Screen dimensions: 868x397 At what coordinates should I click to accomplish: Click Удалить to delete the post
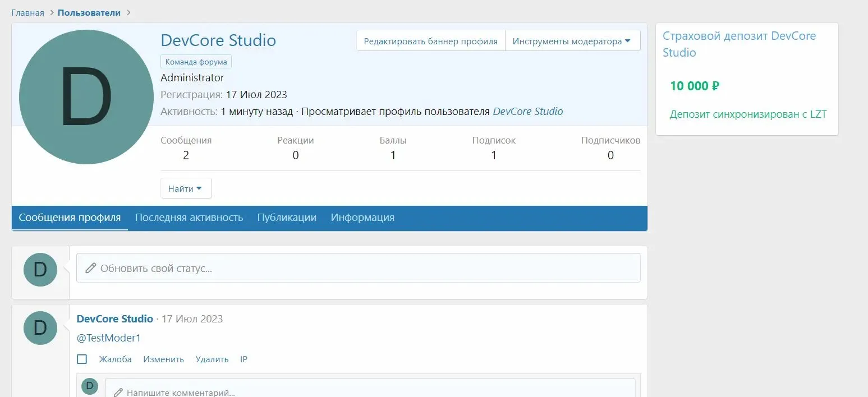pyautogui.click(x=212, y=359)
